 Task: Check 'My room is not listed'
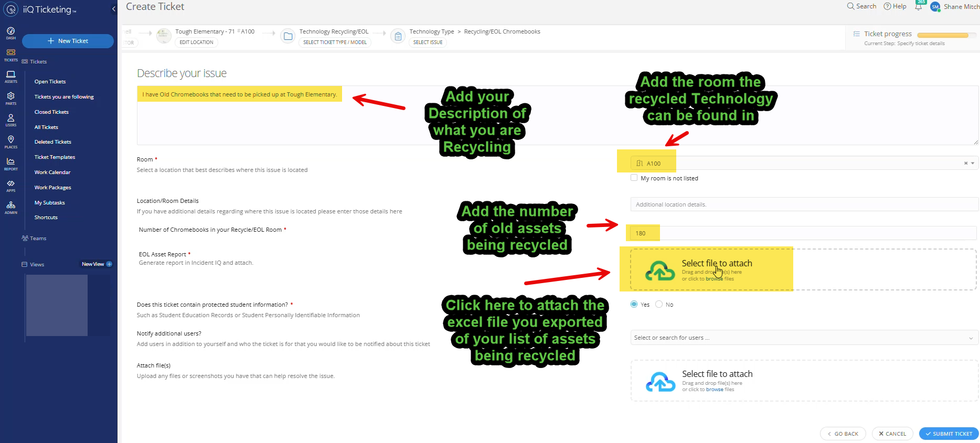(x=634, y=178)
